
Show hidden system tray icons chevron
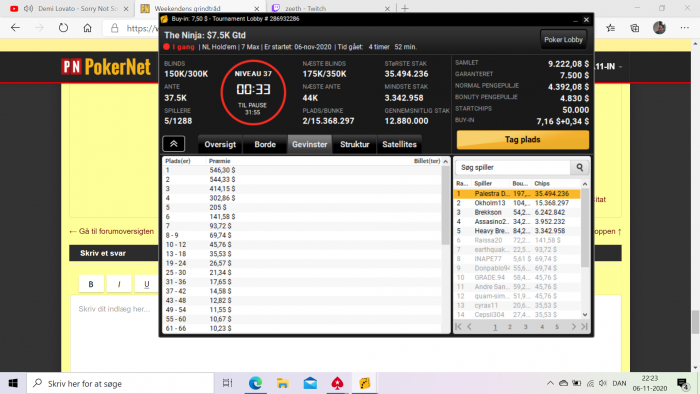click(x=550, y=383)
